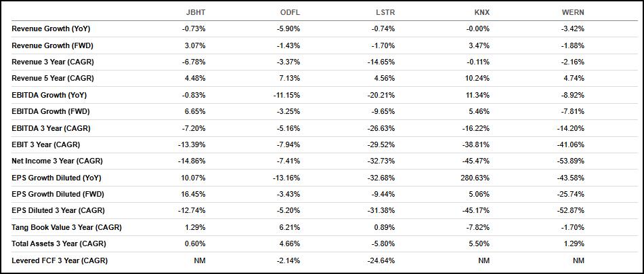
Task: Select the Revenue Growth (FWD) row label
Action: coord(51,45)
